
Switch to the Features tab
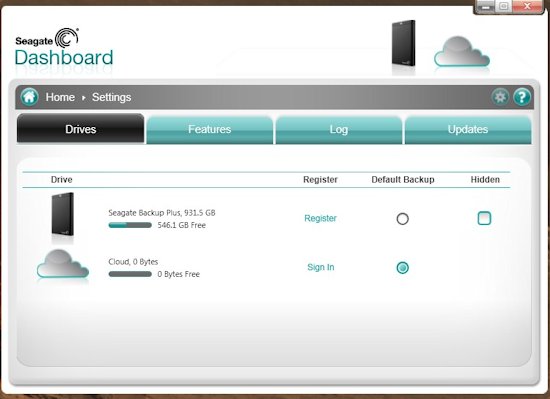(x=209, y=129)
